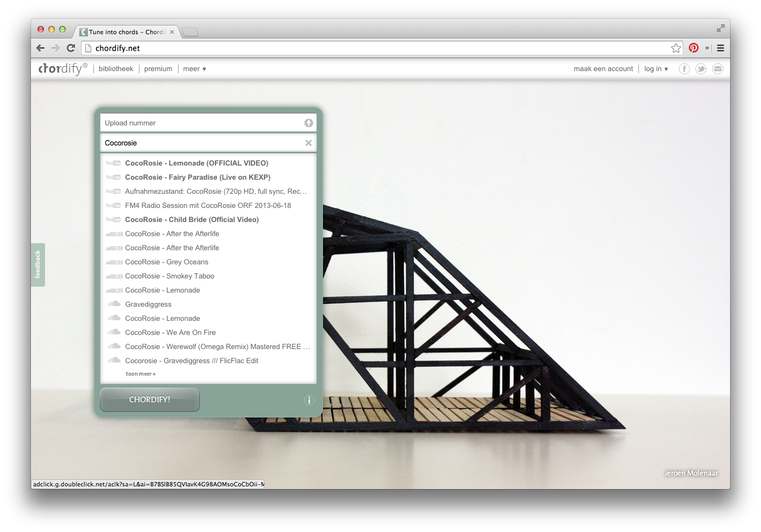
Task: Click the SoundCloud icon beside We Are On Fire
Action: click(114, 332)
